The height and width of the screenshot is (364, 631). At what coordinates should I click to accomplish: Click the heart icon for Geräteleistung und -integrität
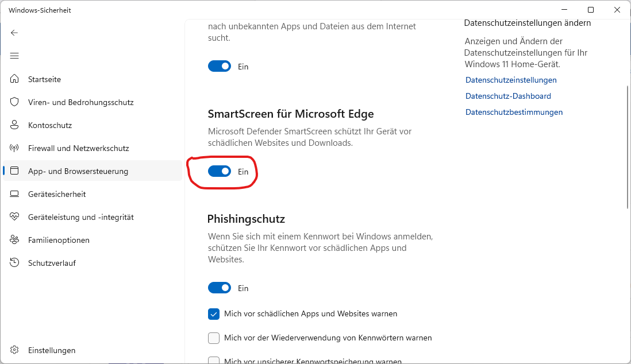click(15, 217)
